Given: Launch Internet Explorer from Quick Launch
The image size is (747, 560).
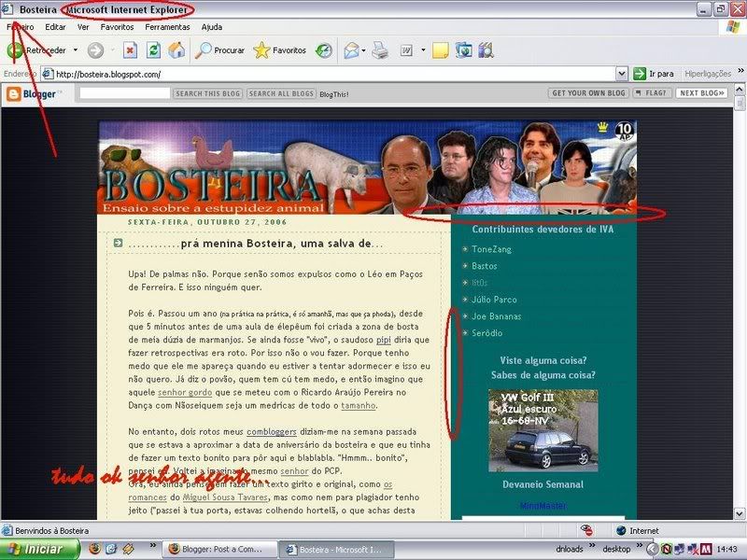Looking at the screenshot, I should (111, 549).
